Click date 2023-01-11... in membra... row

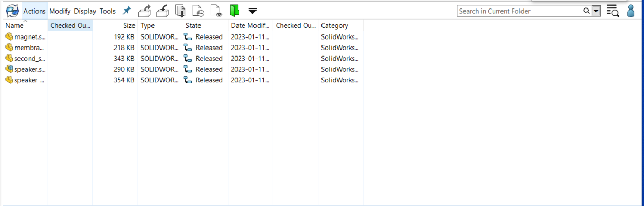[x=250, y=48]
